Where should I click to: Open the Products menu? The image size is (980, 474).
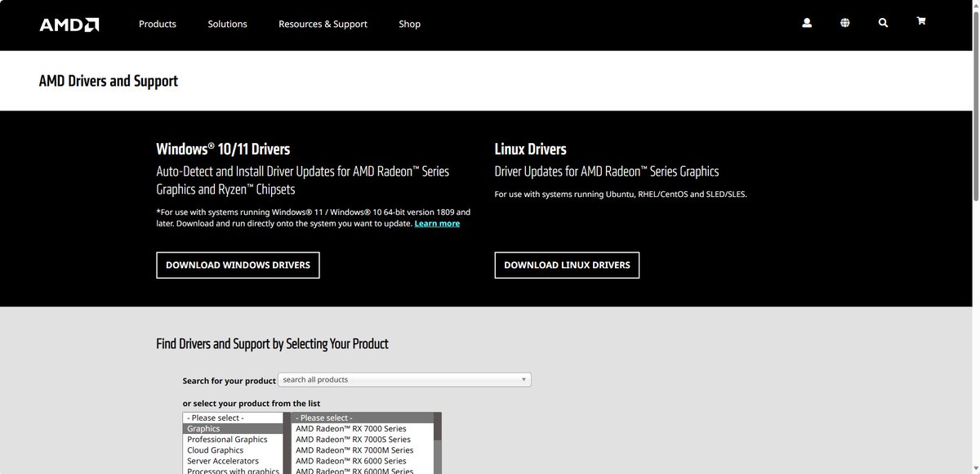pyautogui.click(x=158, y=24)
